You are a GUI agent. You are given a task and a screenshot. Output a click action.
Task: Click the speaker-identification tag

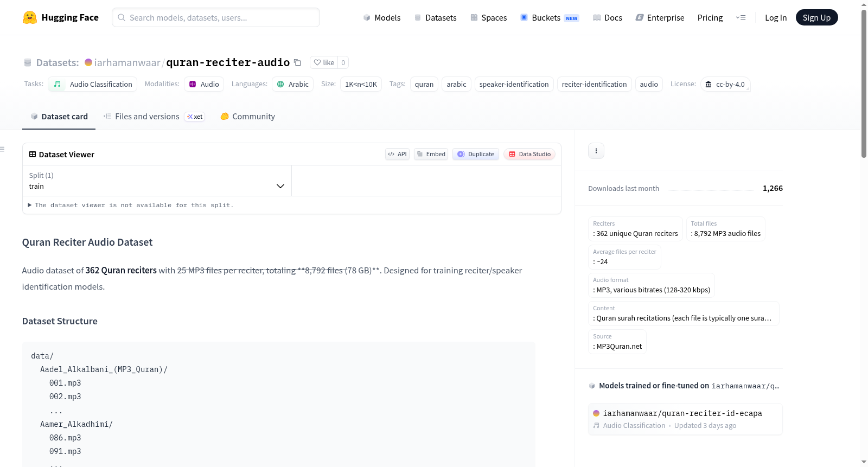[514, 84]
